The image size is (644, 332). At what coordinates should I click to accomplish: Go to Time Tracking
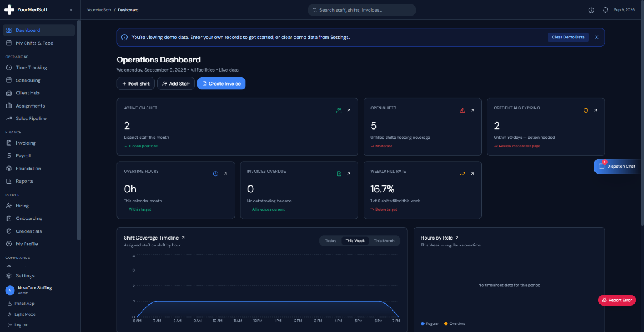38,67
